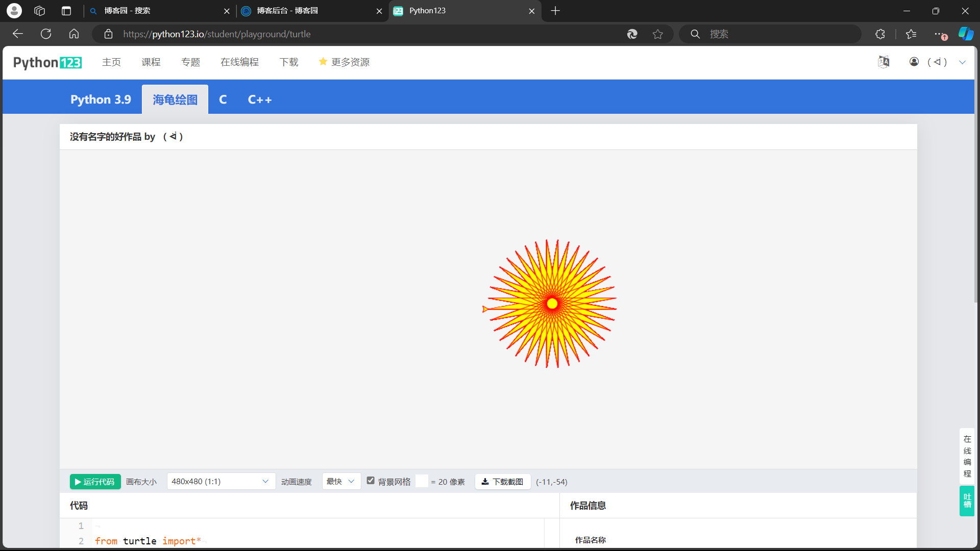Image resolution: width=980 pixels, height=551 pixels.
Task: Open the Copilot sidebar icon
Action: [x=966, y=34]
